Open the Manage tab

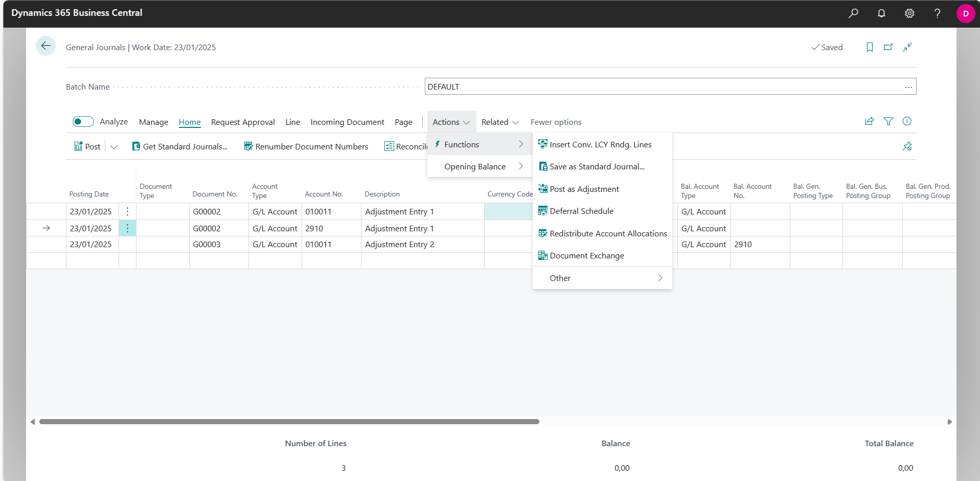(x=153, y=122)
